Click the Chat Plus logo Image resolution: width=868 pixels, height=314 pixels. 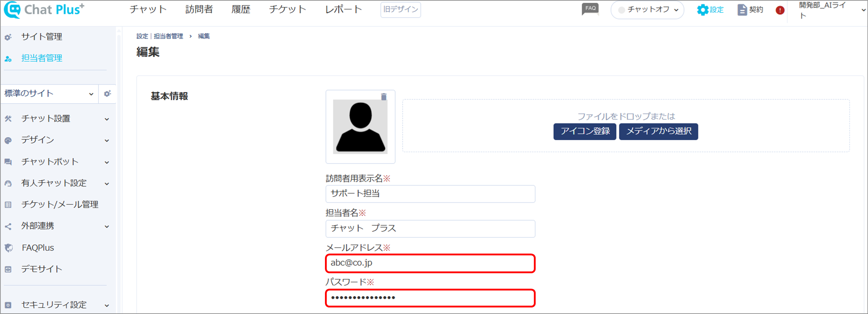coord(44,10)
